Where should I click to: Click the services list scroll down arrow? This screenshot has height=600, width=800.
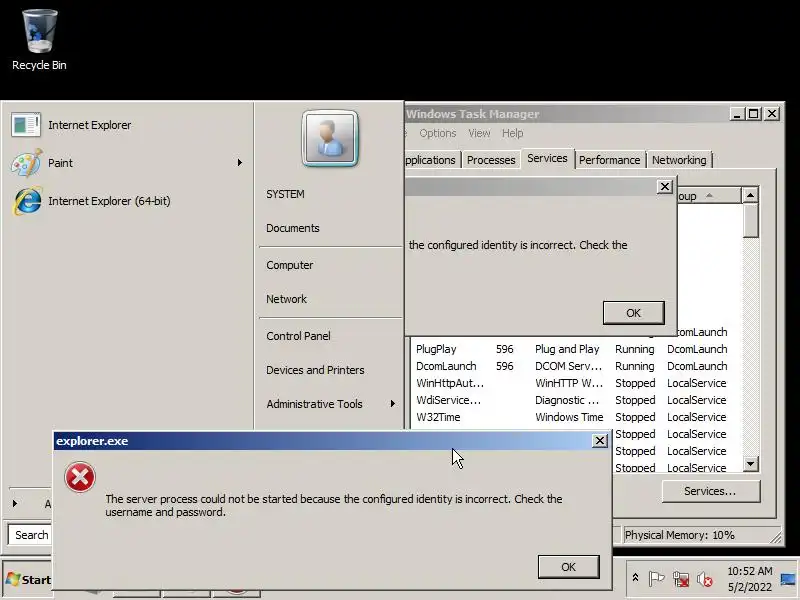pyautogui.click(x=750, y=463)
